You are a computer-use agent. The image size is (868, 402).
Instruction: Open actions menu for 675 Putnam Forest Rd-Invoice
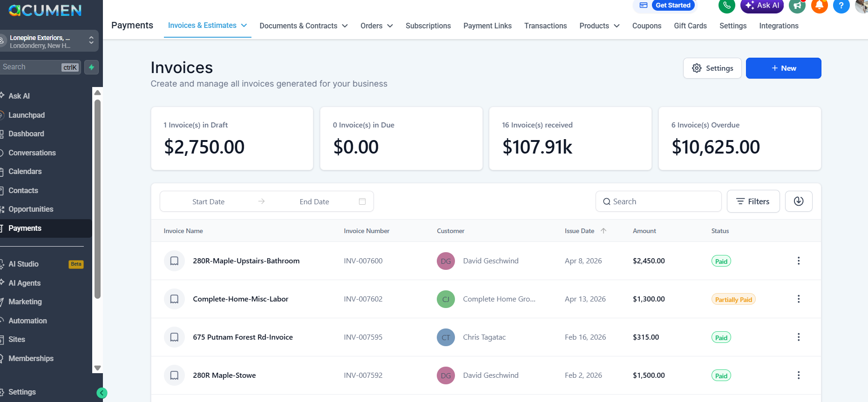tap(799, 337)
